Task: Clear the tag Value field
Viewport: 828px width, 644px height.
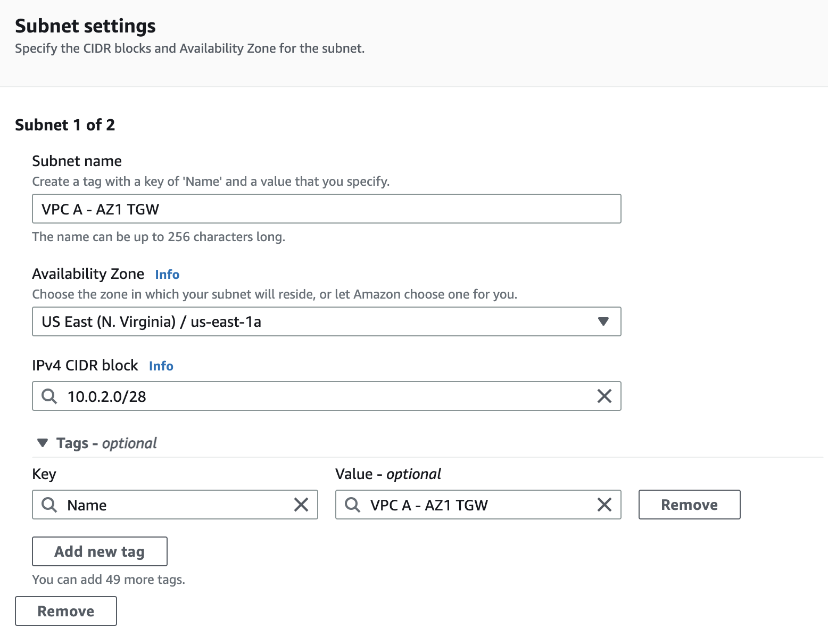Action: (604, 505)
